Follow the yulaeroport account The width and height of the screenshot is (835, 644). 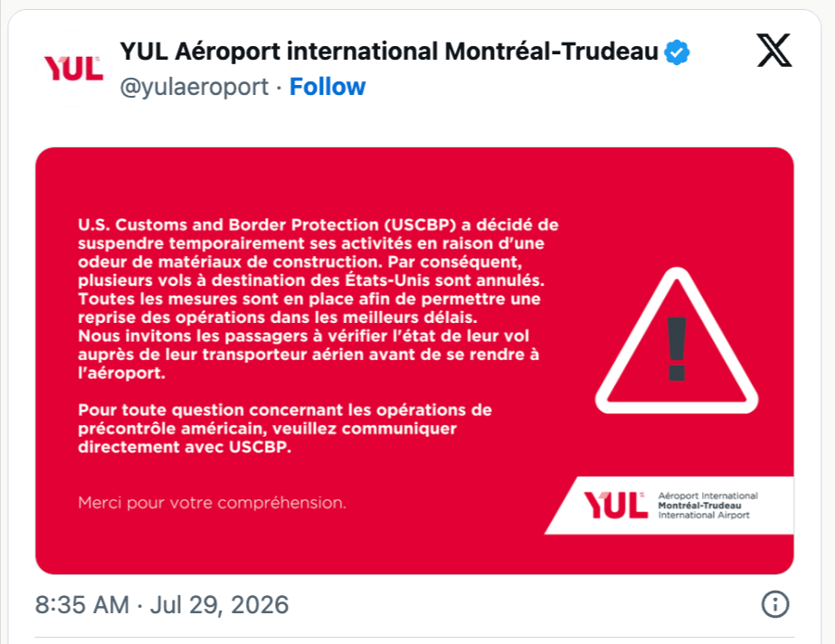(327, 86)
